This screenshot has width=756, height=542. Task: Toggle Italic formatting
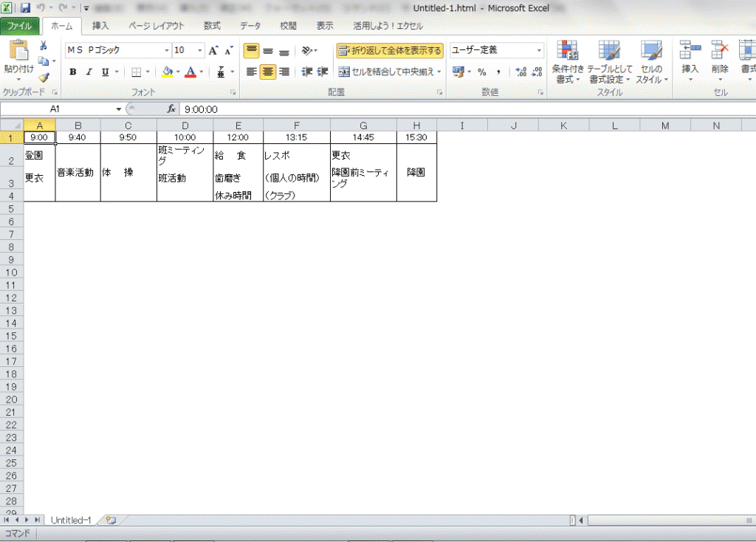click(89, 72)
